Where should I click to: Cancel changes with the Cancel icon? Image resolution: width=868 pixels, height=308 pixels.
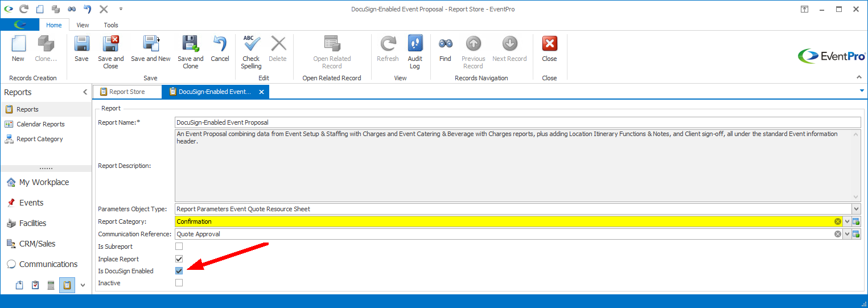coord(220,49)
